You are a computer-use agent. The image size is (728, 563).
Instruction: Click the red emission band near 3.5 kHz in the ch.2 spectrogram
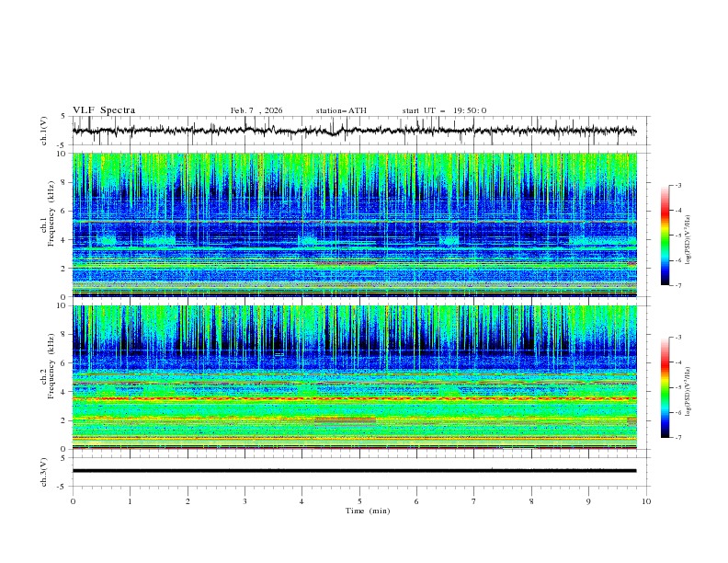pos(354,399)
